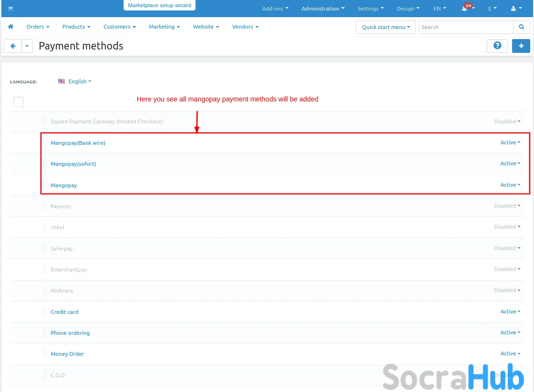The image size is (534, 392).
Task: Open the Add-ons menu
Action: tap(275, 9)
